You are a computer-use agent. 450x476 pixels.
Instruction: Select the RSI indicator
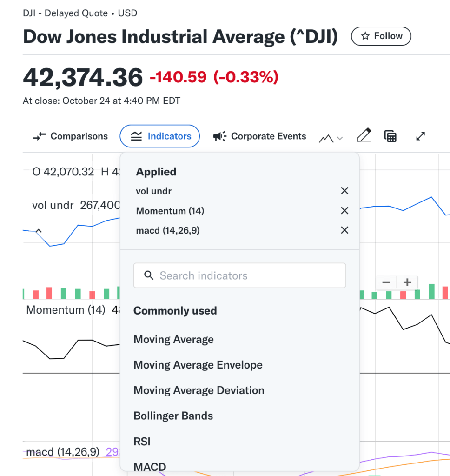pos(142,442)
